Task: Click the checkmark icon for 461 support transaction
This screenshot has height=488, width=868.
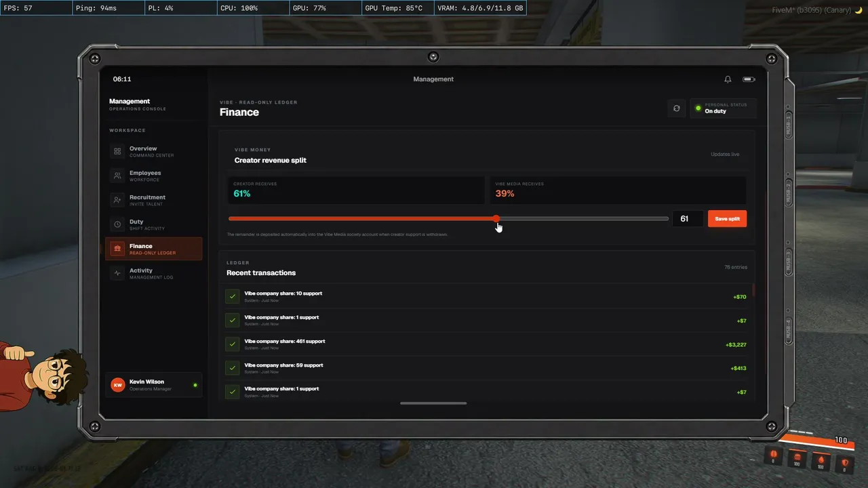Action: (x=233, y=344)
